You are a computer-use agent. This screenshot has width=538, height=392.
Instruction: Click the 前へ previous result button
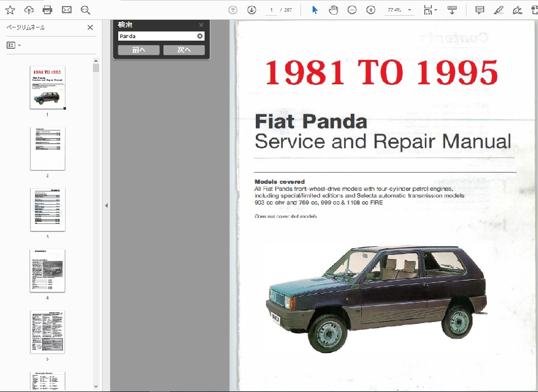pyautogui.click(x=139, y=50)
